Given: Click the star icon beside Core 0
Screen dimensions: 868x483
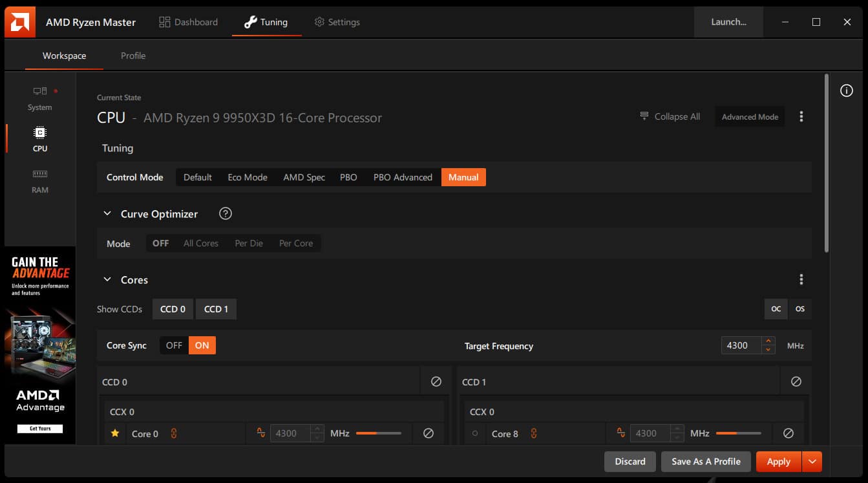Looking at the screenshot, I should 115,433.
